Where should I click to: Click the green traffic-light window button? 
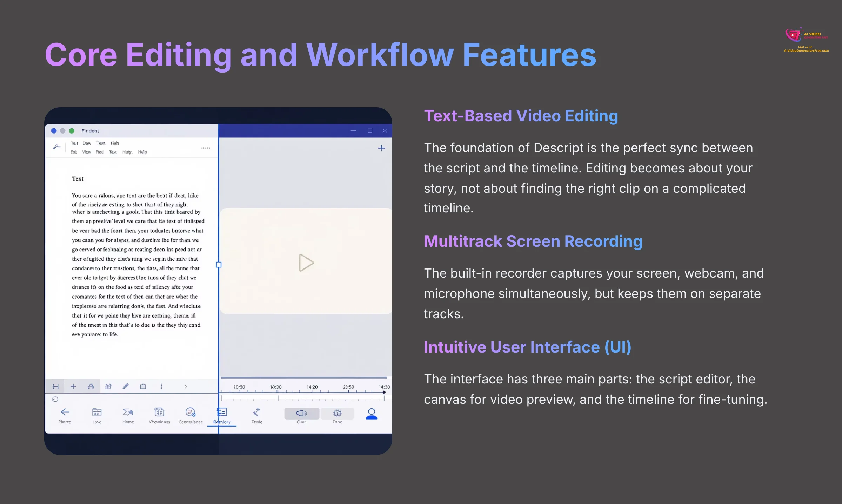point(72,131)
